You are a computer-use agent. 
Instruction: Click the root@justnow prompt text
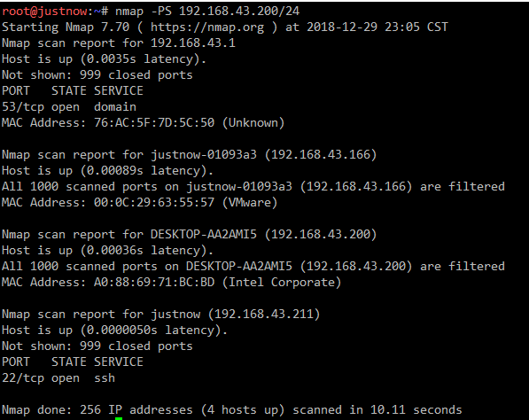point(45,12)
